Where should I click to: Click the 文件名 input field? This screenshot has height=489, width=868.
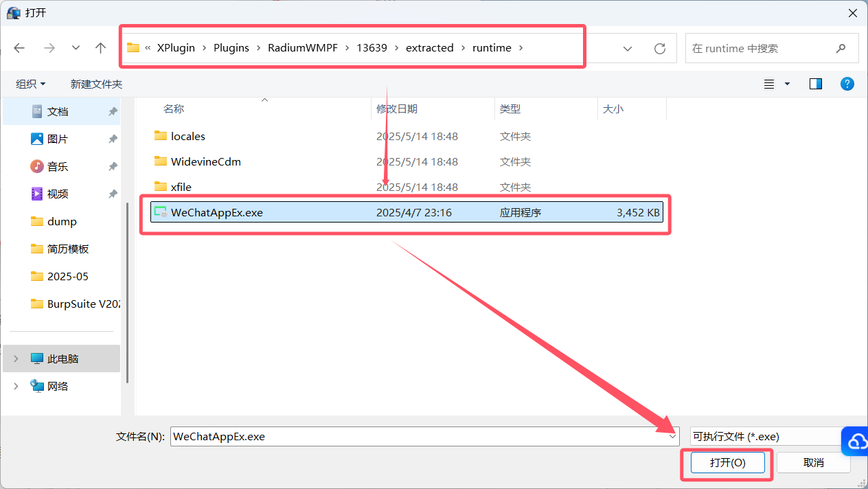point(419,436)
